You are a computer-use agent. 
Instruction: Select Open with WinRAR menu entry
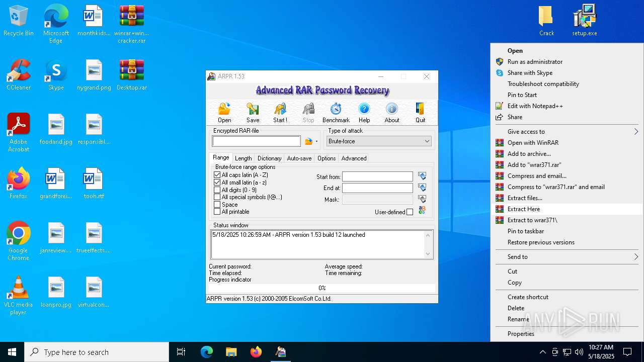(x=567, y=143)
